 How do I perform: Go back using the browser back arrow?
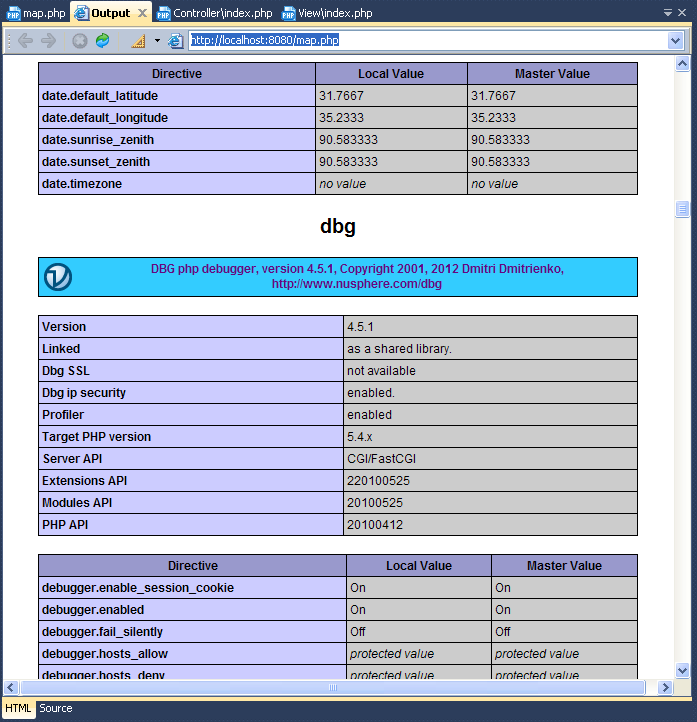(x=25, y=41)
